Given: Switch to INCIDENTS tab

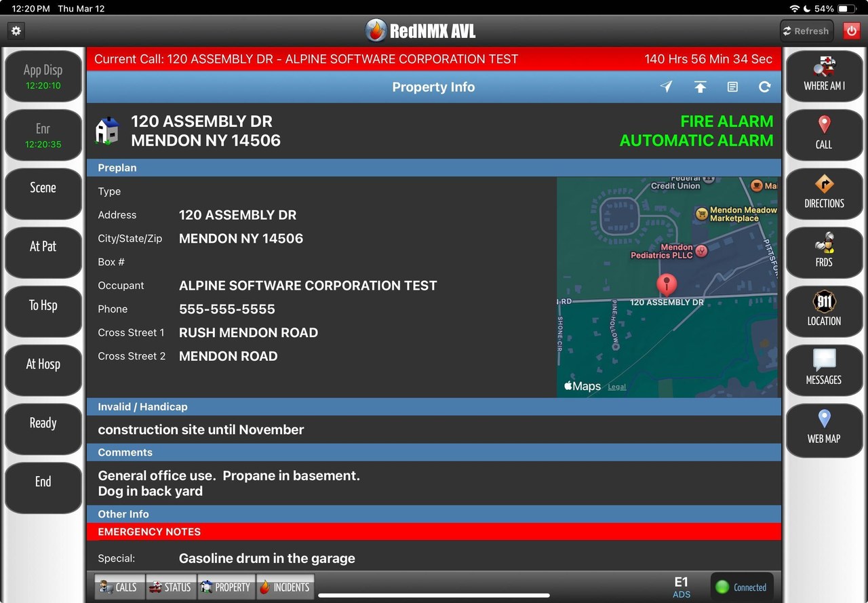Looking at the screenshot, I should [285, 587].
